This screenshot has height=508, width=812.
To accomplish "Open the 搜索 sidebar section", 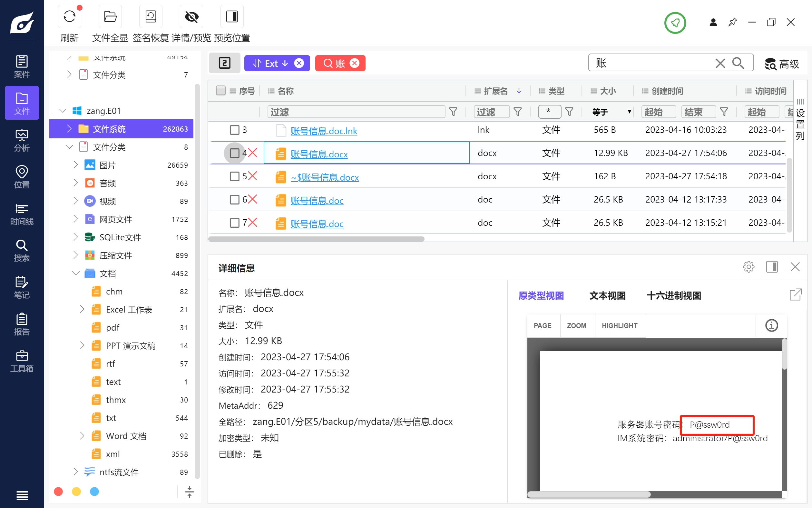I will click(22, 250).
